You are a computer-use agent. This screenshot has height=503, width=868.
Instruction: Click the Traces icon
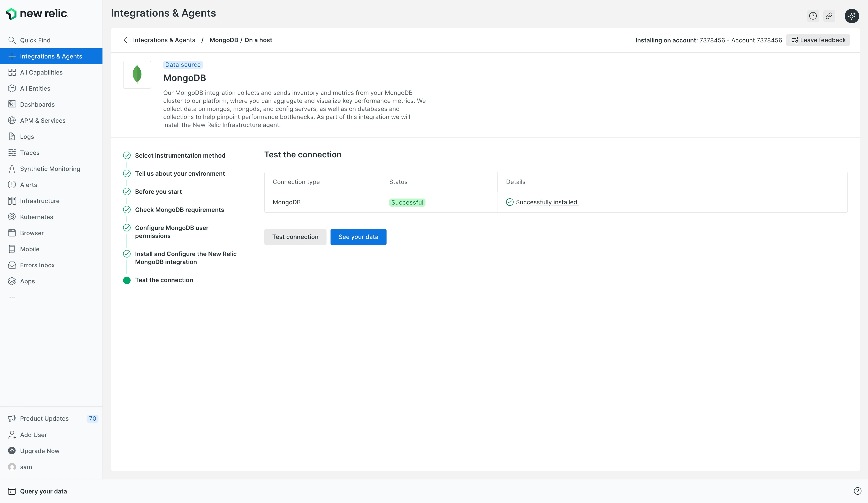click(x=12, y=153)
